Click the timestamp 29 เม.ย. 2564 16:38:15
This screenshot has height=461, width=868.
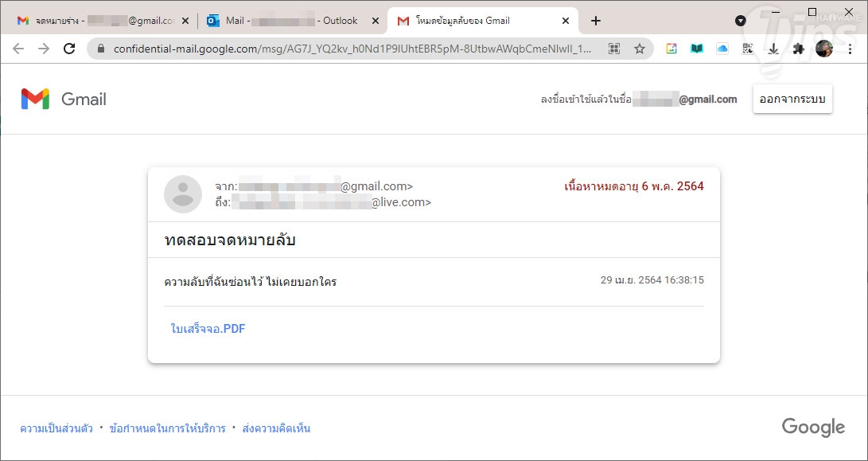click(x=652, y=280)
